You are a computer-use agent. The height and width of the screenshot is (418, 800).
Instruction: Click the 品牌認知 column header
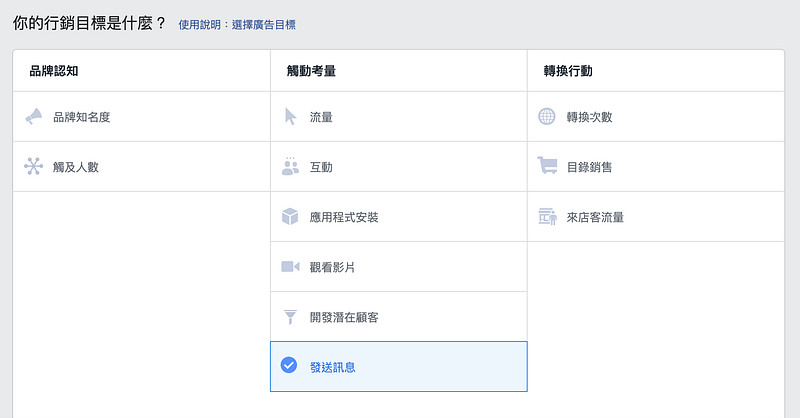pyautogui.click(x=54, y=71)
